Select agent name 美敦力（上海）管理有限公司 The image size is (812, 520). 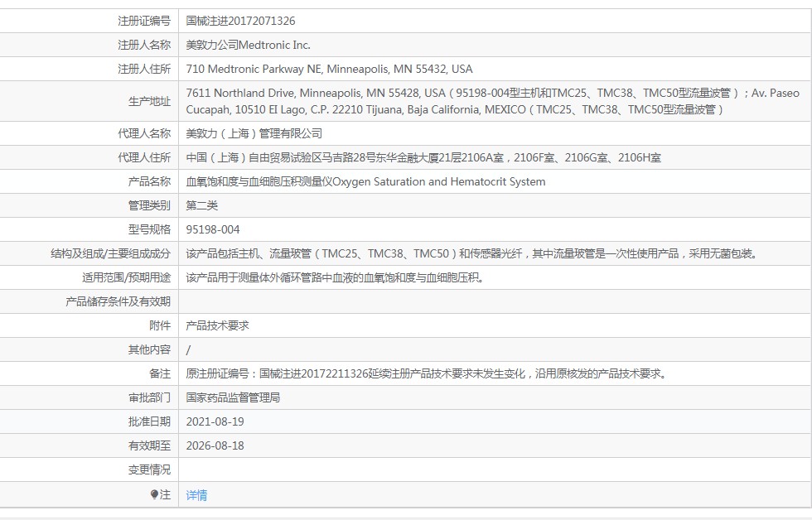254,133
